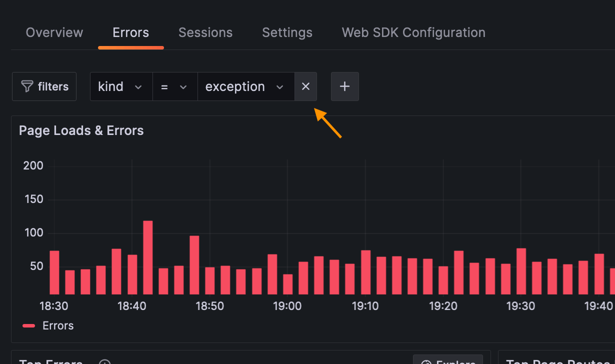Image resolution: width=615 pixels, height=364 pixels.
Task: Click the filters button label
Action: point(53,86)
